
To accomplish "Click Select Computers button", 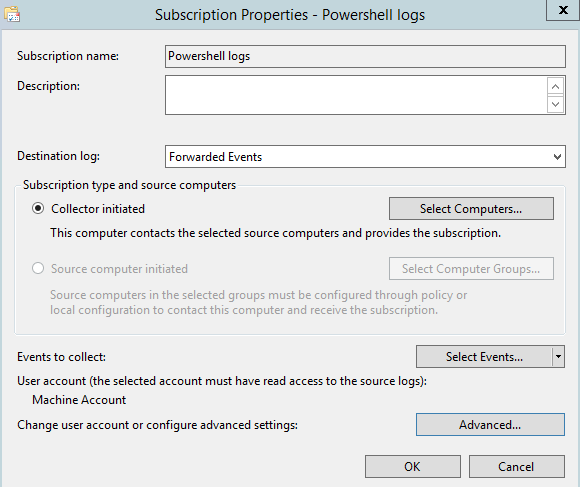I will 471,209.
